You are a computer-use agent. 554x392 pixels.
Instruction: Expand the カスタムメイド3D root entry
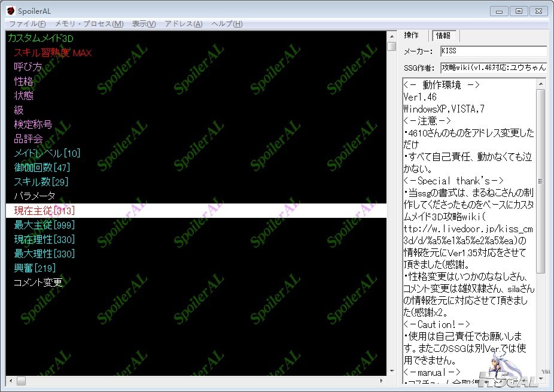click(40, 38)
